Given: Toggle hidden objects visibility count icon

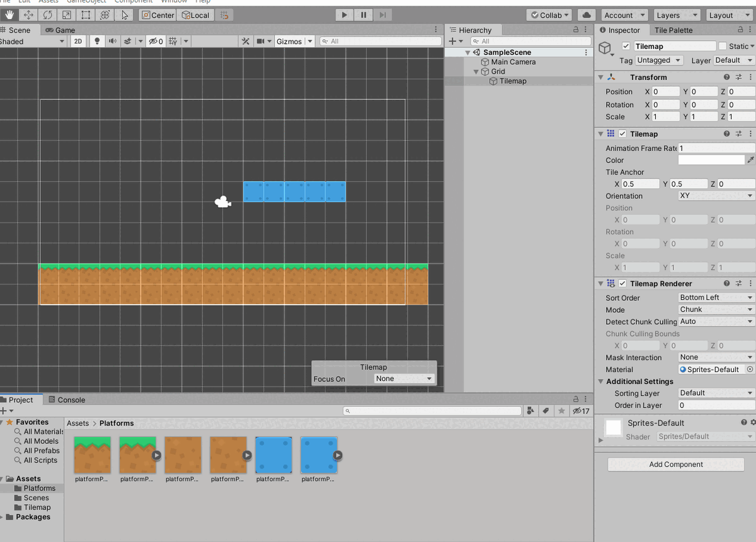Looking at the screenshot, I should 156,42.
